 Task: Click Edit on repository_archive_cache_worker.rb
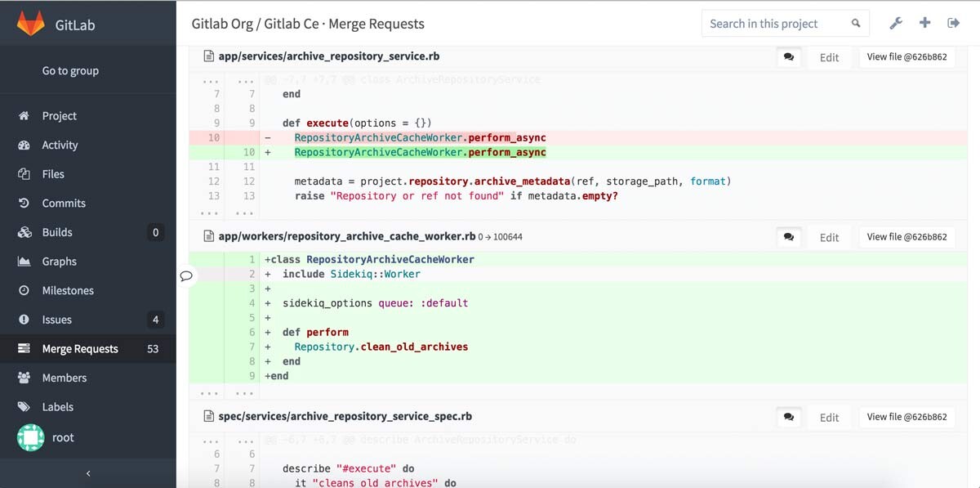[x=829, y=237]
